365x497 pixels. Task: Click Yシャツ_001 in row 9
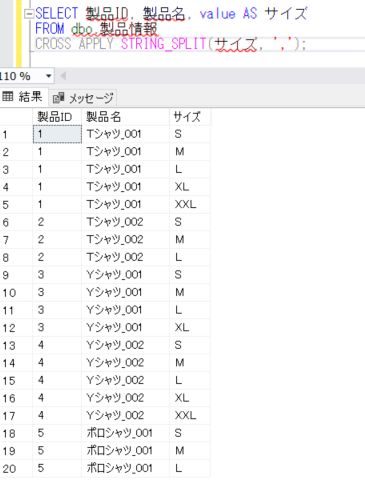[x=125, y=275]
